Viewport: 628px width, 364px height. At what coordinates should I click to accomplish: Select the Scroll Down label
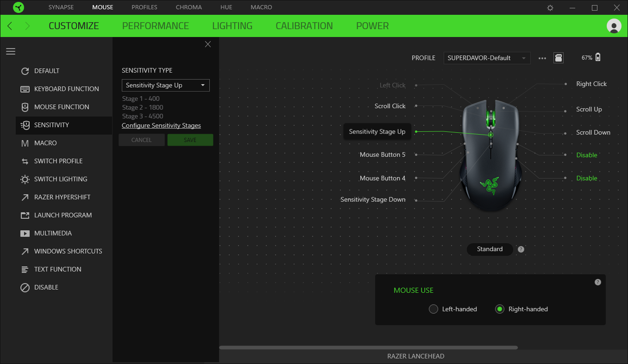point(593,132)
